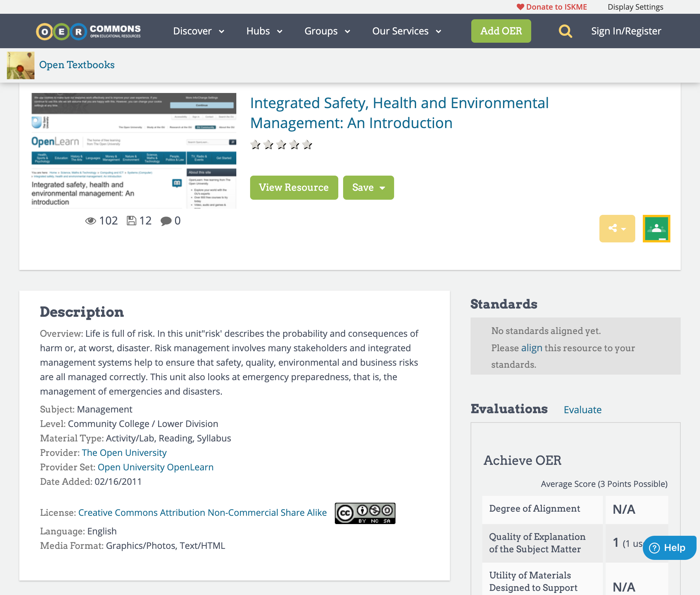The image size is (700, 595).
Task: Expand the Discover menu
Action: pos(199,31)
